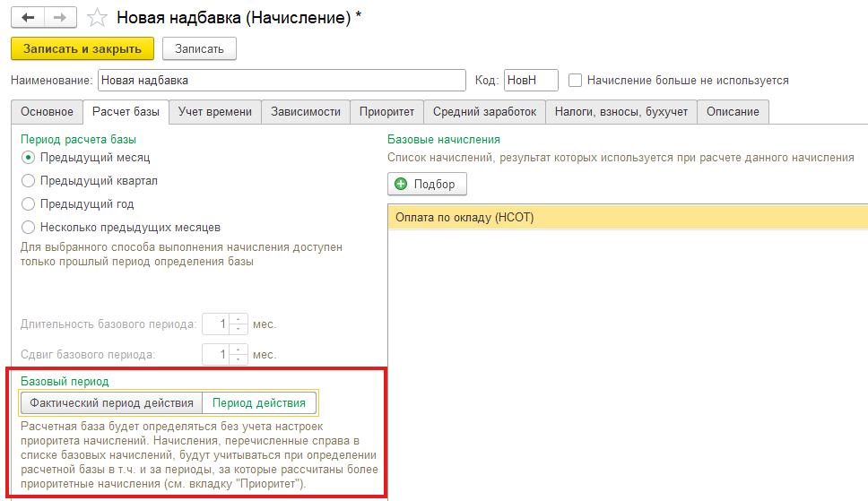Click Записать и закрыть button
Screen dimensions: 868x501
pyautogui.click(x=82, y=48)
